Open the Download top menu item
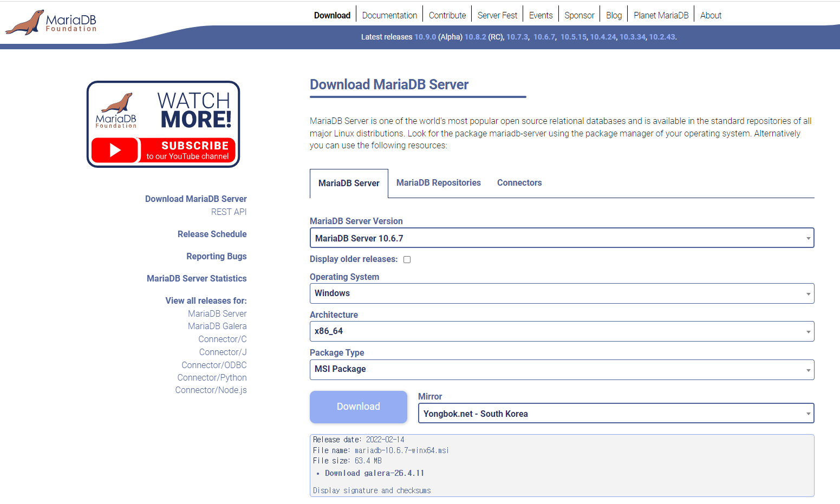 coord(332,15)
